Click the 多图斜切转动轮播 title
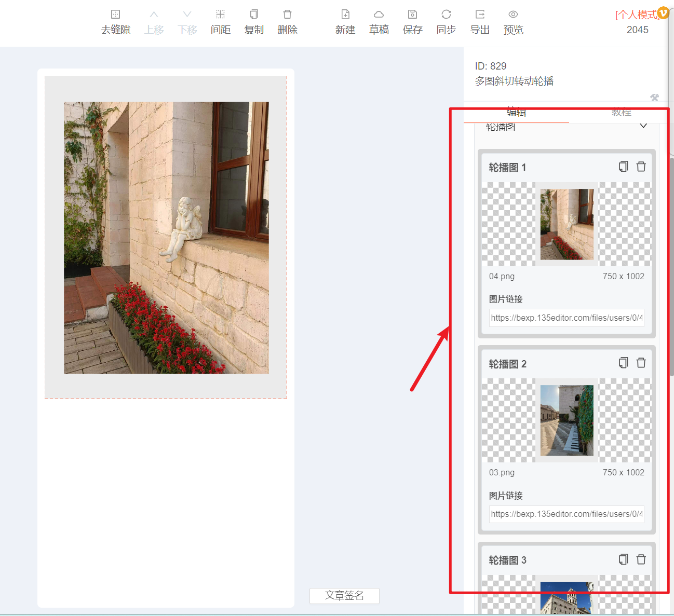The height and width of the screenshot is (616, 674). click(514, 81)
